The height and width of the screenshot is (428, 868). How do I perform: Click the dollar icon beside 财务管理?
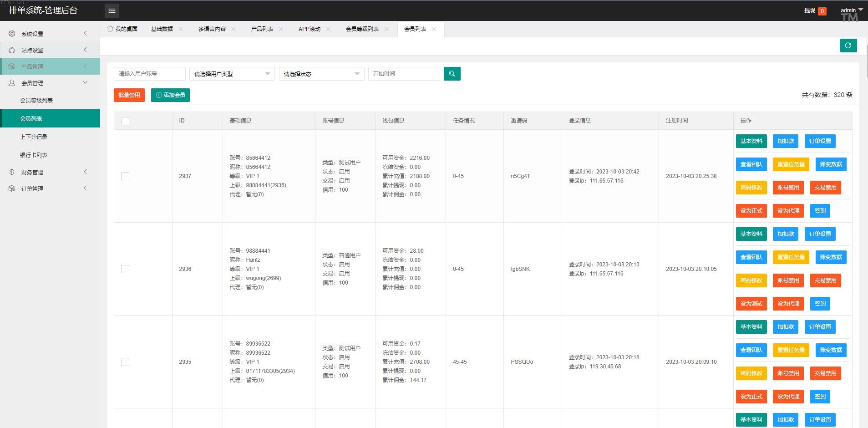12,172
